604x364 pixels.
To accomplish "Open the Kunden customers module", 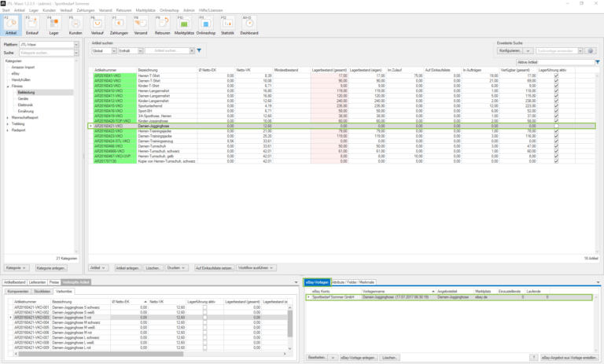I will (x=75, y=26).
